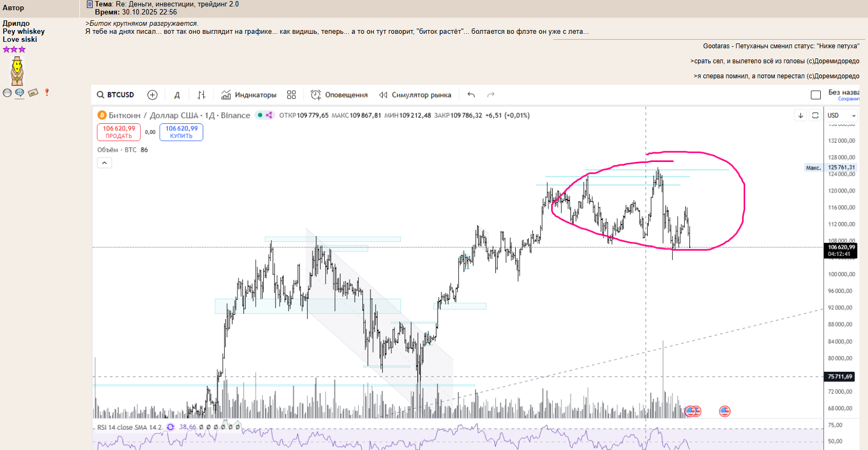Click the red exclamation report icon
The height and width of the screenshot is (450, 868).
click(x=47, y=92)
